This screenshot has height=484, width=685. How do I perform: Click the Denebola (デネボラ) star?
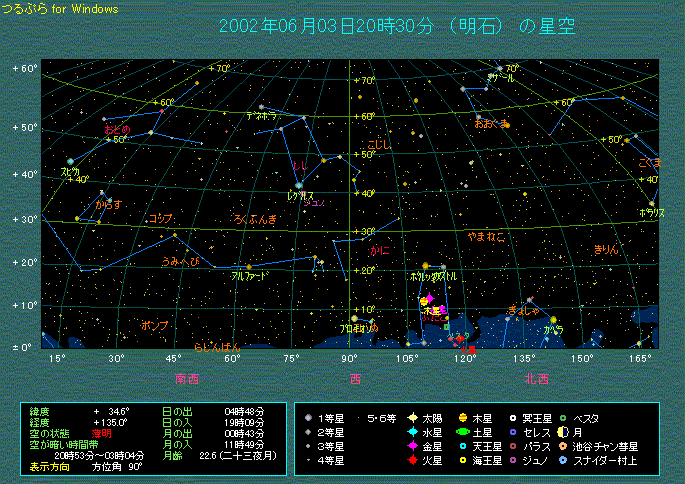point(261,106)
